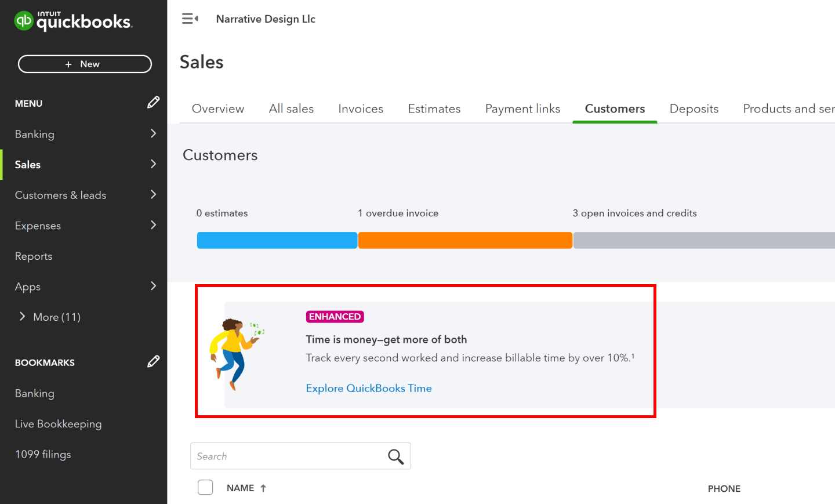Go to the Estimates tab
The image size is (835, 504).
pos(434,108)
